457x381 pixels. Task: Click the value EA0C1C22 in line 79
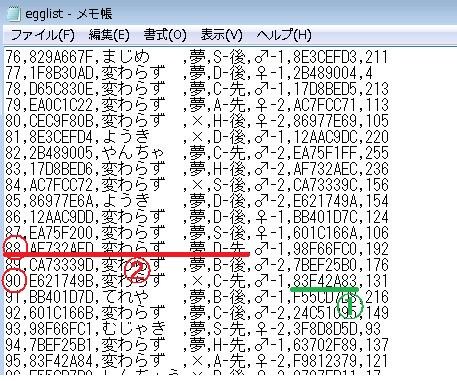[60, 105]
